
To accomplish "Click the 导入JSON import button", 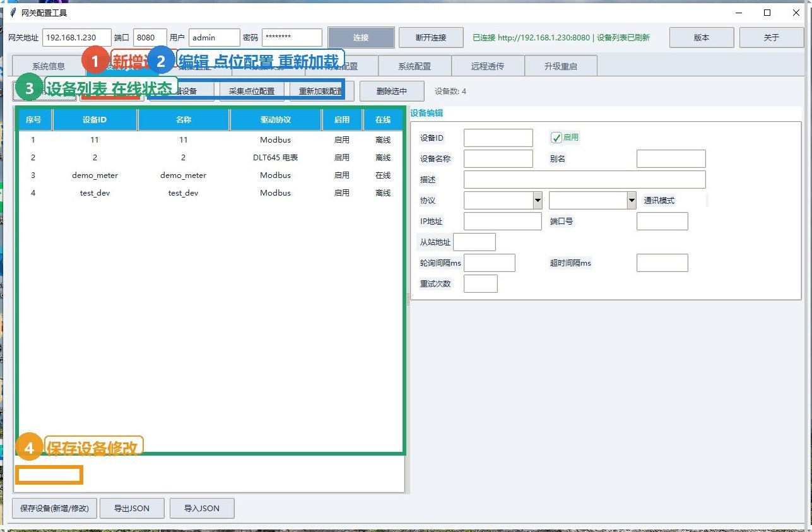I will [202, 508].
